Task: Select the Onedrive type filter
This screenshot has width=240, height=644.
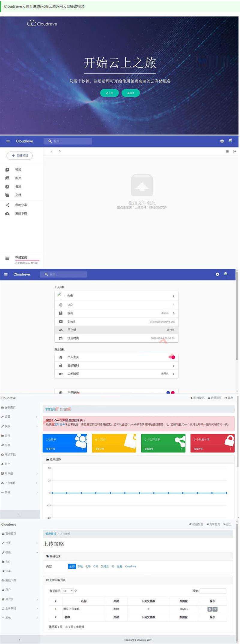Action: (130, 567)
